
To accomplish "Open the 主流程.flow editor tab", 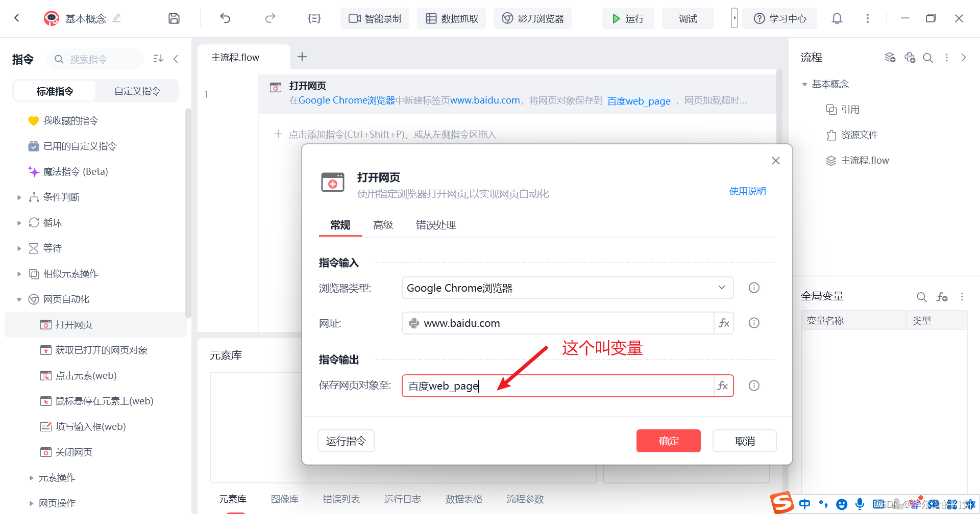I will [x=235, y=57].
